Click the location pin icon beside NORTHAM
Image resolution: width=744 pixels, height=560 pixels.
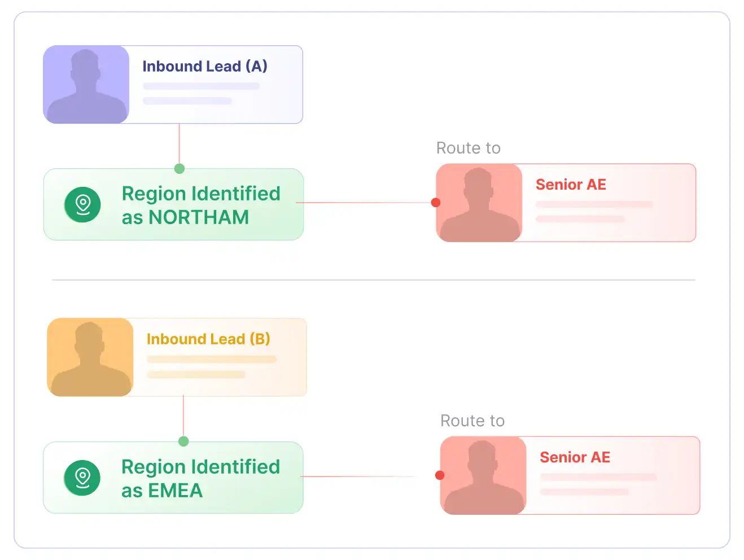(x=82, y=204)
